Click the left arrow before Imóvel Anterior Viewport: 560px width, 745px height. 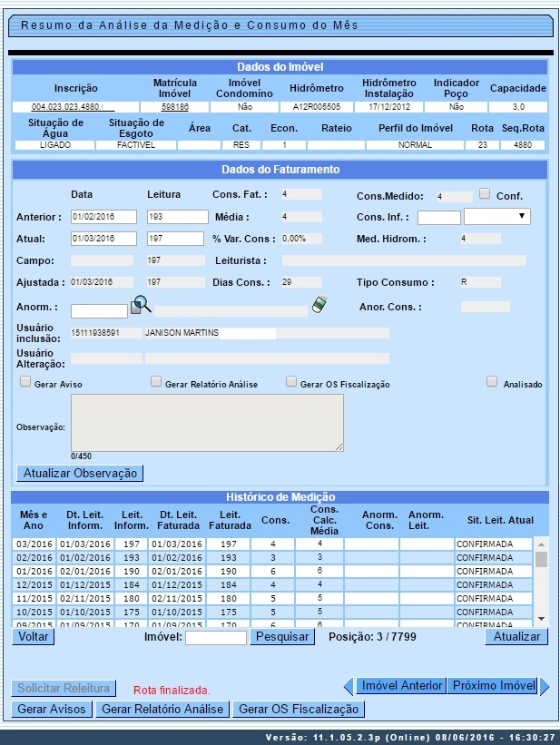click(x=348, y=686)
